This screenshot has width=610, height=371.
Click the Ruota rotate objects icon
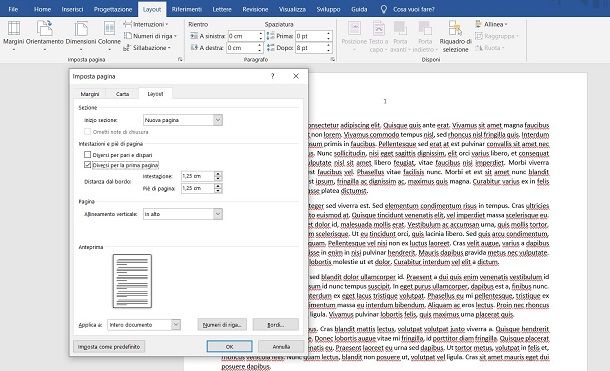tap(489, 47)
